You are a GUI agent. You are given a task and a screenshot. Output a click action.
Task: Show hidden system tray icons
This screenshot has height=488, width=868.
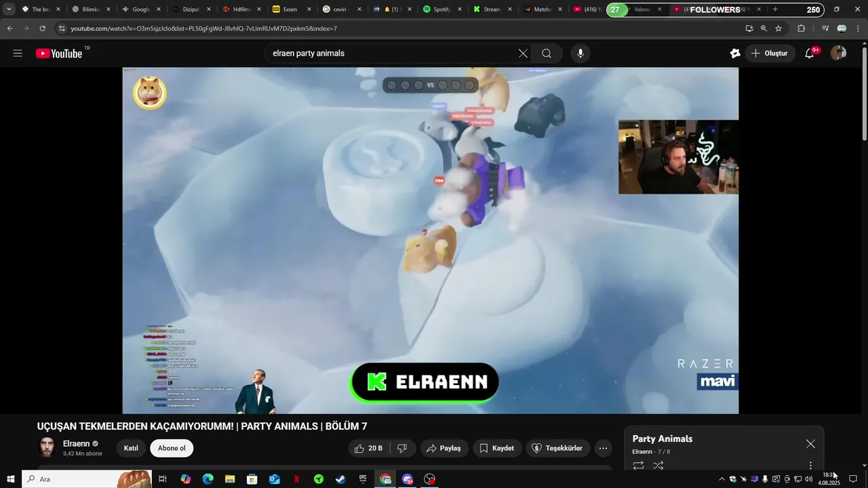722,479
